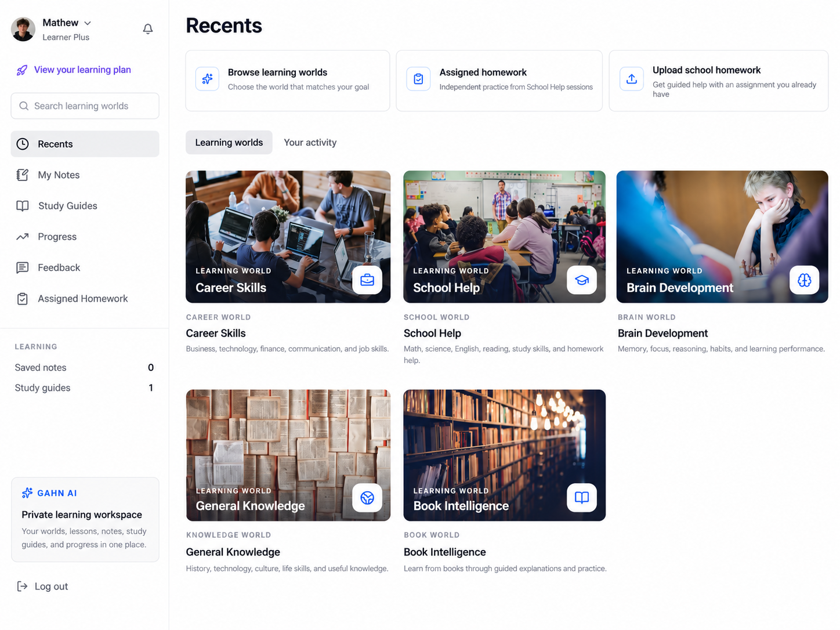The image size is (840, 630).
Task: Click 'Memory, focus, reasoning, habits' description
Action: coord(721,349)
